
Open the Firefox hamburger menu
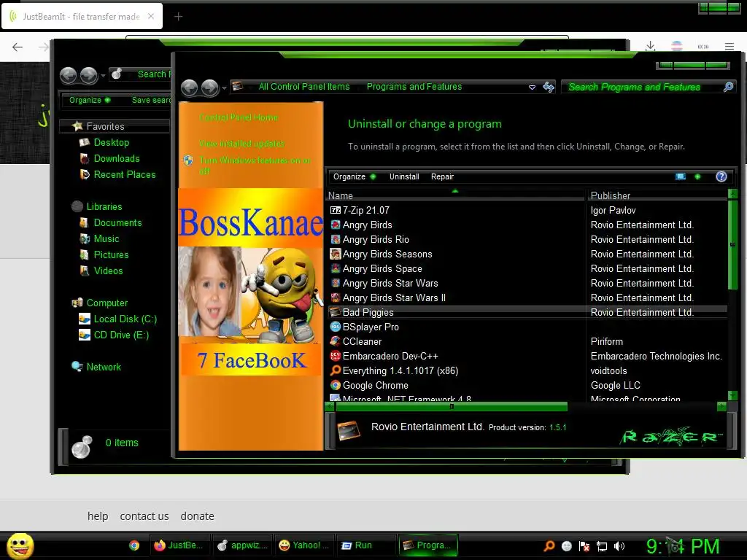click(729, 46)
